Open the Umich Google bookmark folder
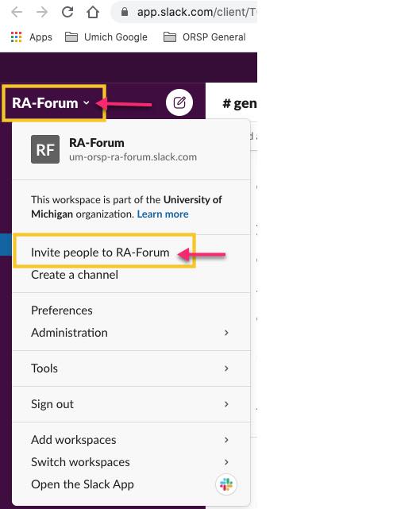Screen dimensions: 420x509 (x=106, y=37)
